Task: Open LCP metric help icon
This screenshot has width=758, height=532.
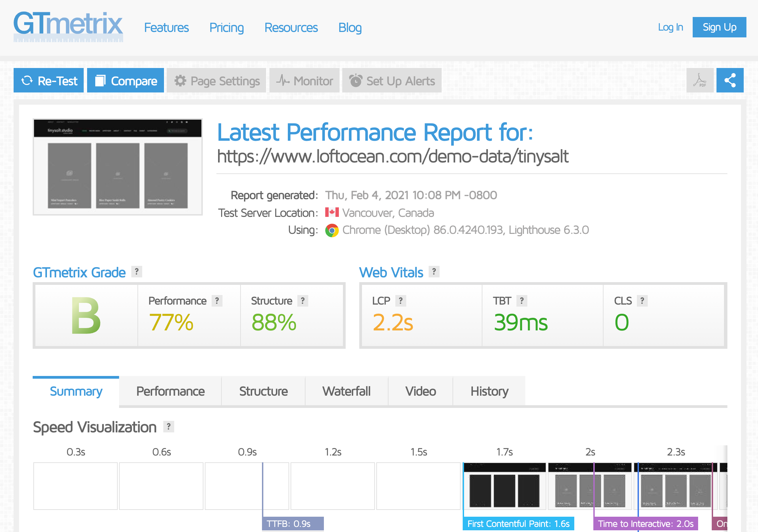Action: click(400, 301)
